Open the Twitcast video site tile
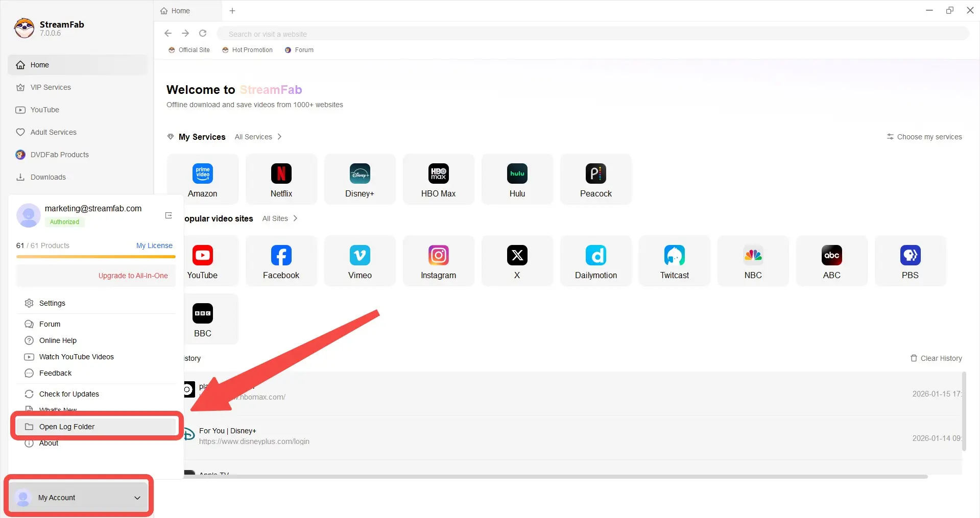This screenshot has height=518, width=980. [x=675, y=261]
